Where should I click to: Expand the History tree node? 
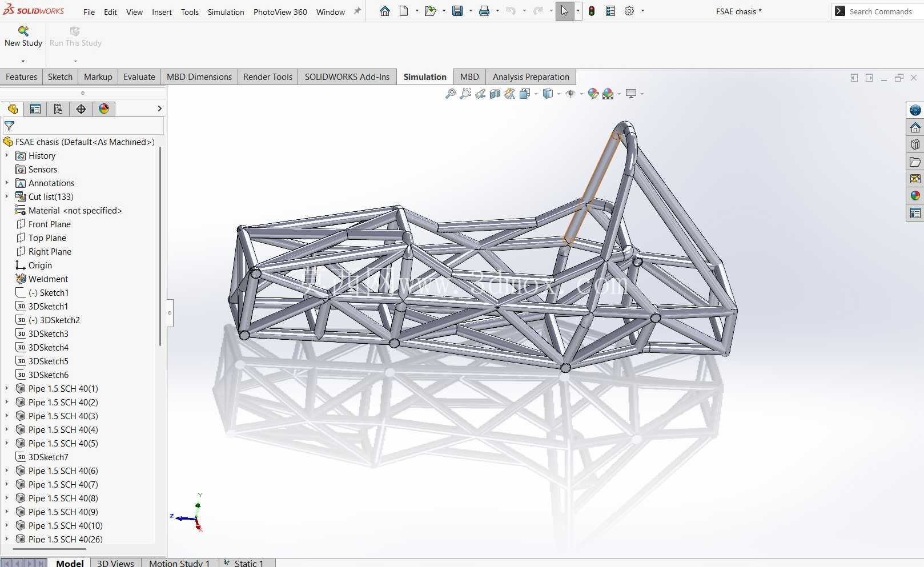pos(7,155)
